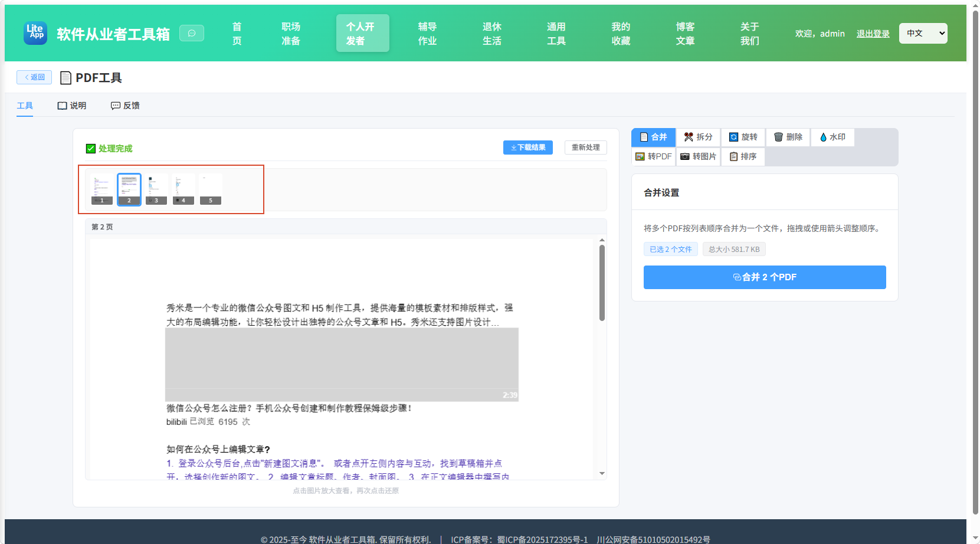The height and width of the screenshot is (544, 980).
Task: Click the LiteApp logo
Action: (35, 33)
